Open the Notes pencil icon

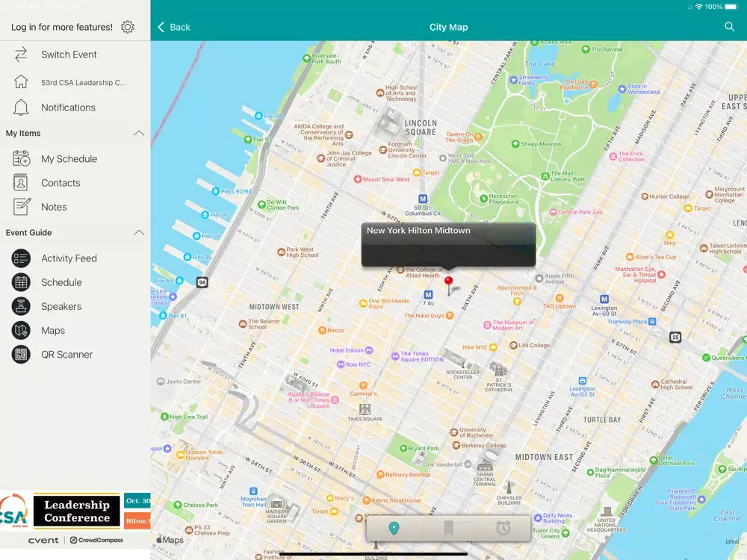22,207
